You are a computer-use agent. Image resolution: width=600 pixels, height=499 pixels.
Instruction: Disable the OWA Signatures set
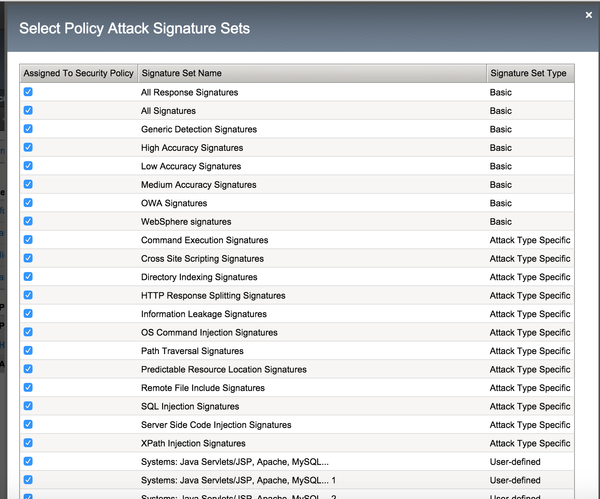28,203
